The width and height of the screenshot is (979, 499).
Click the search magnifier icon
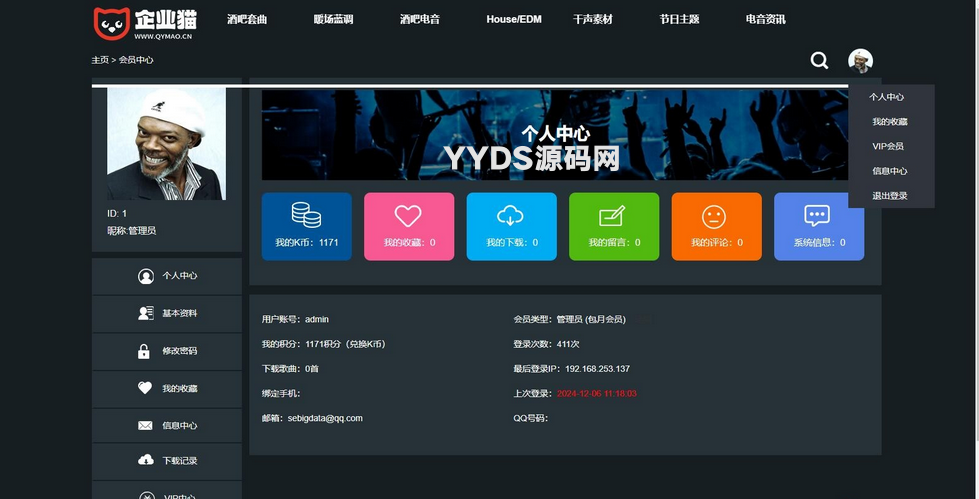(819, 61)
